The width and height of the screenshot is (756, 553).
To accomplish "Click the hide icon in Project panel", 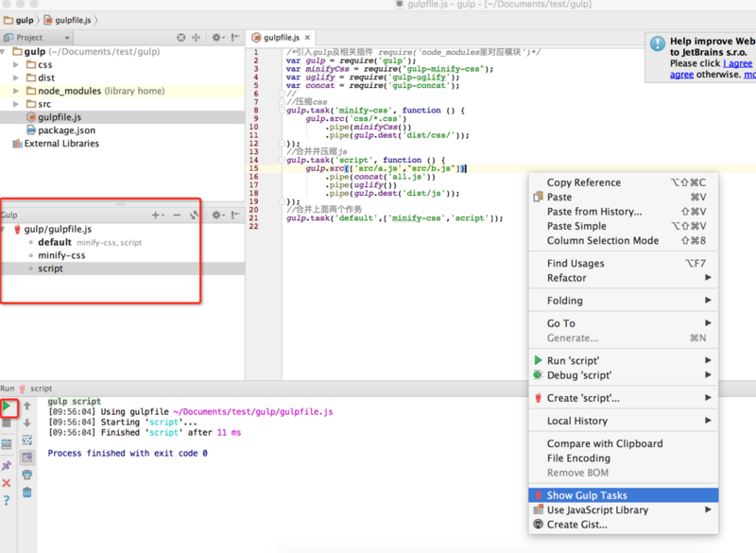I will (235, 38).
